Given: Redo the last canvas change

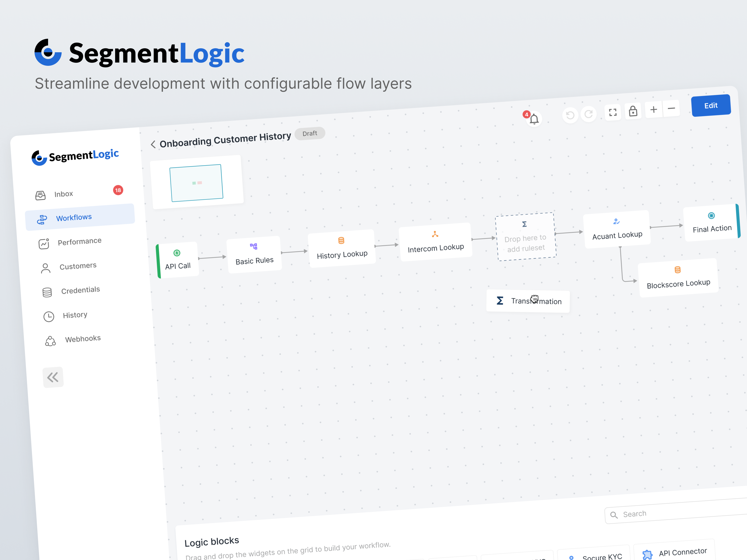Looking at the screenshot, I should point(588,114).
